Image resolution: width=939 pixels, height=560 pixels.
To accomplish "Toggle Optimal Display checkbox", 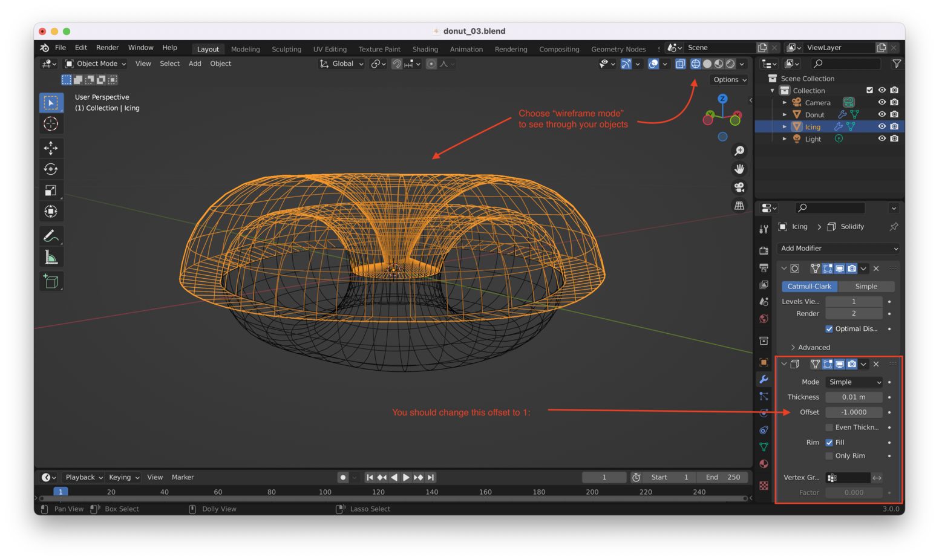I will pos(829,329).
